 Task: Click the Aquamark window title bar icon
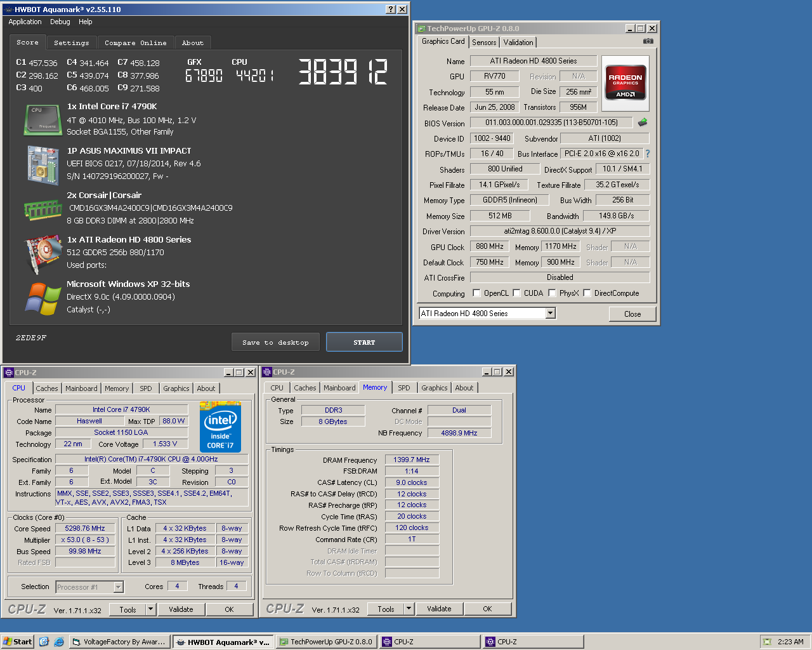pyautogui.click(x=8, y=10)
